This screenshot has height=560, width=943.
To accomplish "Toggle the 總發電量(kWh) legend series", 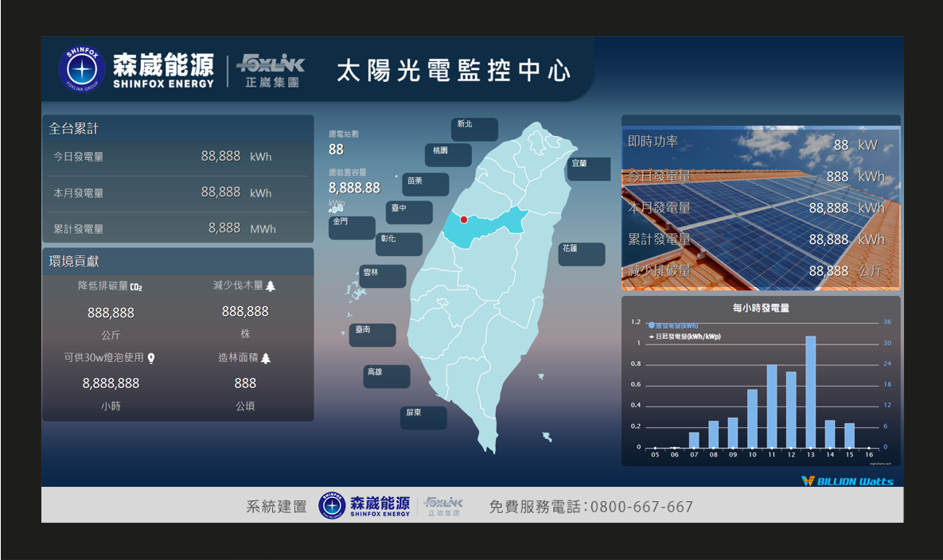I will click(672, 325).
